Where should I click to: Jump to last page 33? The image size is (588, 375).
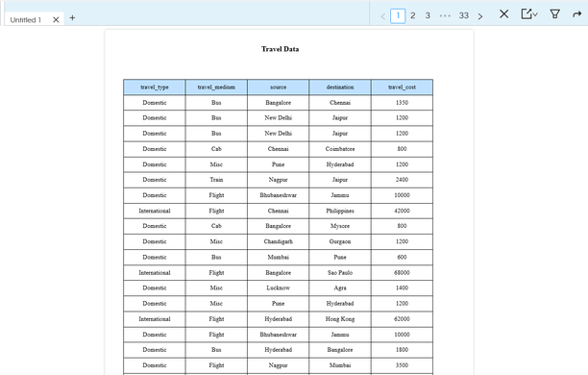[464, 15]
